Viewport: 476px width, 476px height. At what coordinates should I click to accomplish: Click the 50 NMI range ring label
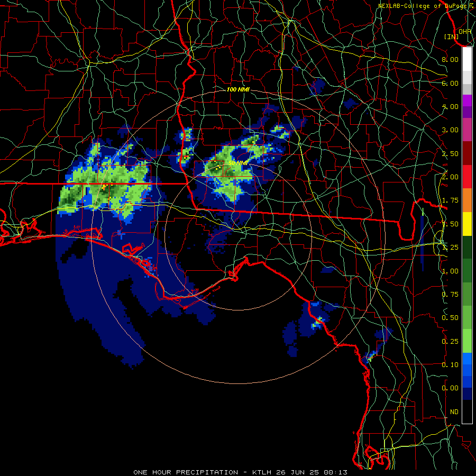(238, 163)
